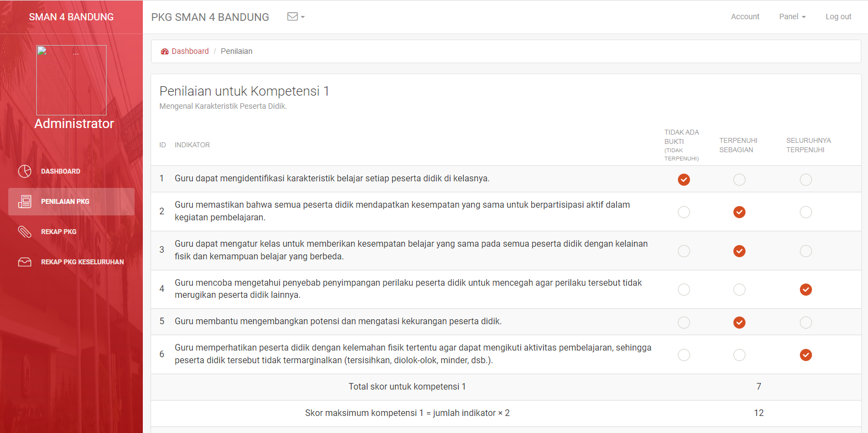
Task: Open the PENILAIAN PKG sidebar item
Action: pyautogui.click(x=71, y=202)
